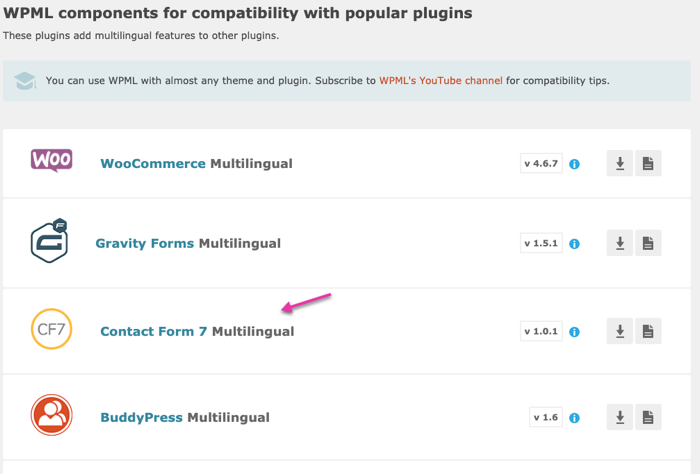Viewport: 700px width, 474px height.
Task: Open Gravity Forms Multilingual document icon
Action: click(648, 243)
